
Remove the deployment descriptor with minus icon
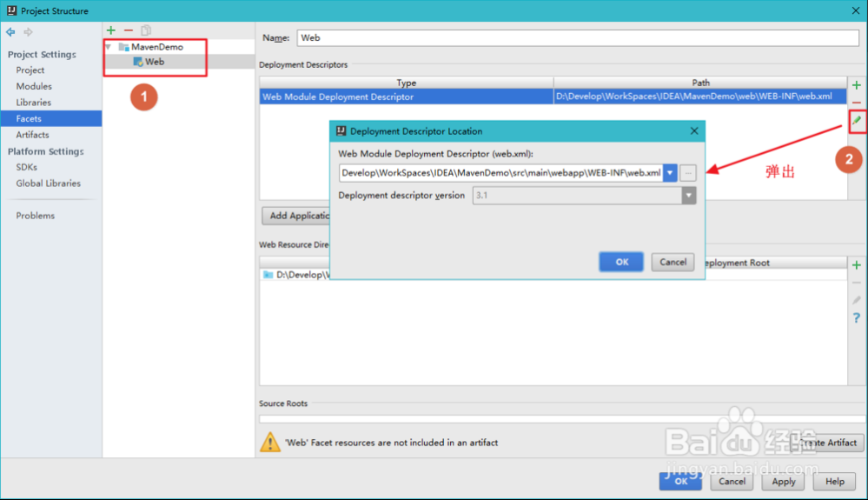(857, 103)
